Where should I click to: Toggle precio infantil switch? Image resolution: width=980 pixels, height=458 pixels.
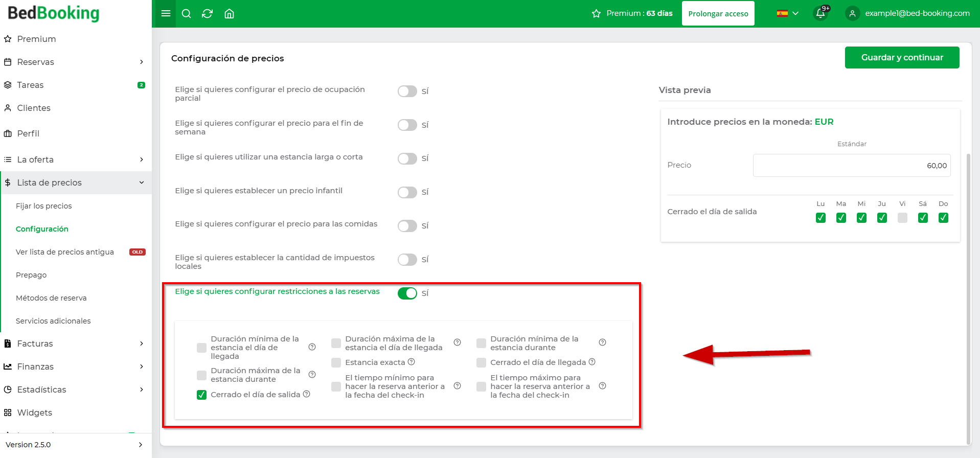point(407,193)
